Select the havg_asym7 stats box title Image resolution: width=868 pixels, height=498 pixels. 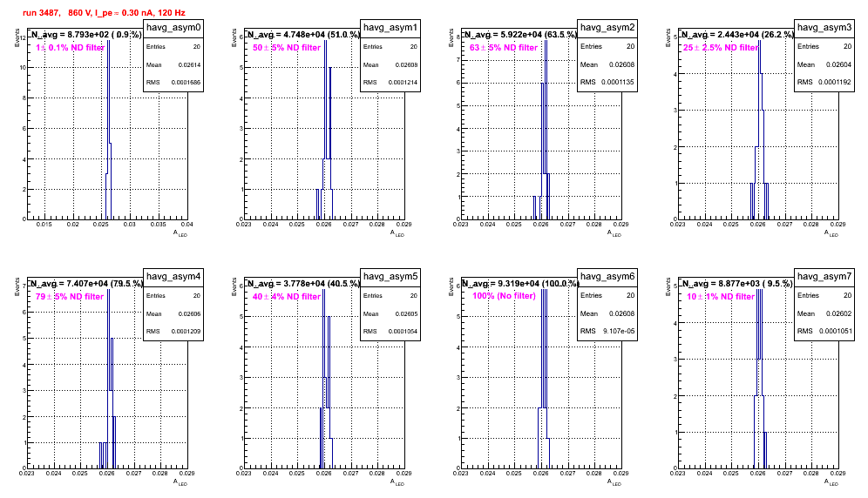click(824, 277)
